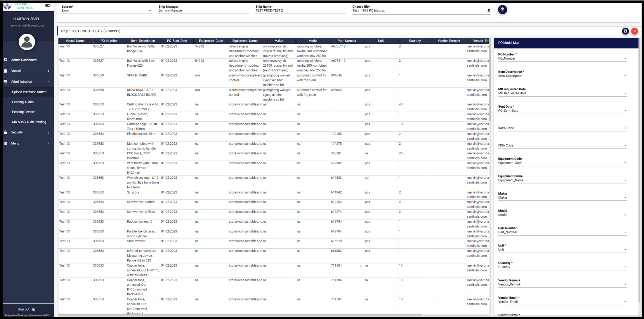644x319 pixels.
Task: Open Upload Purchase Orders page
Action: pyautogui.click(x=29, y=92)
